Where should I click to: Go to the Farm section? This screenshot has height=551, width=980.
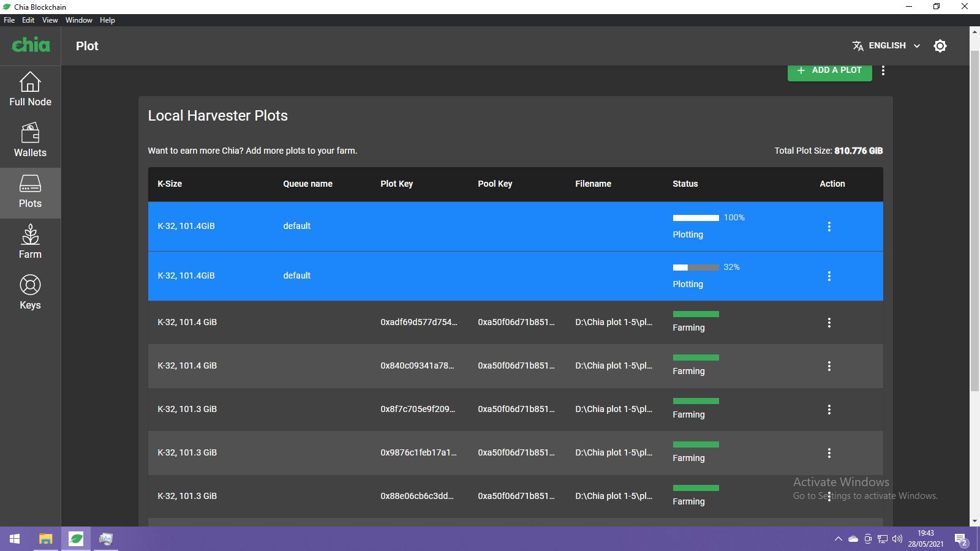[30, 242]
